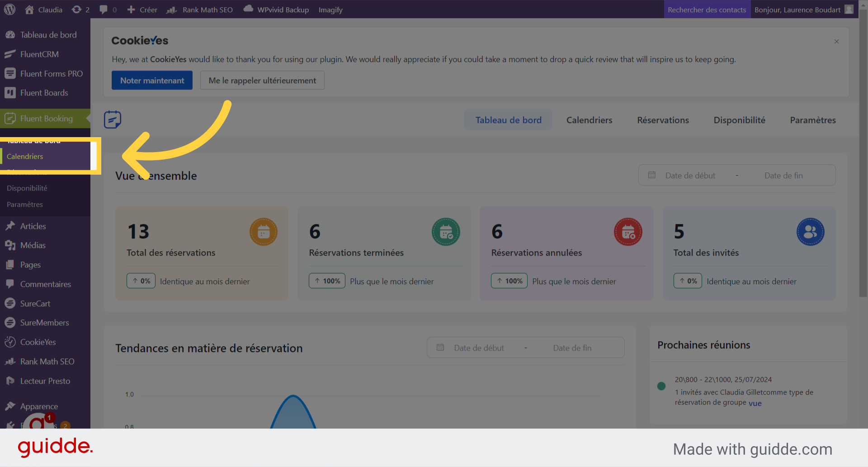Switch to Paramètres tab

click(x=812, y=120)
